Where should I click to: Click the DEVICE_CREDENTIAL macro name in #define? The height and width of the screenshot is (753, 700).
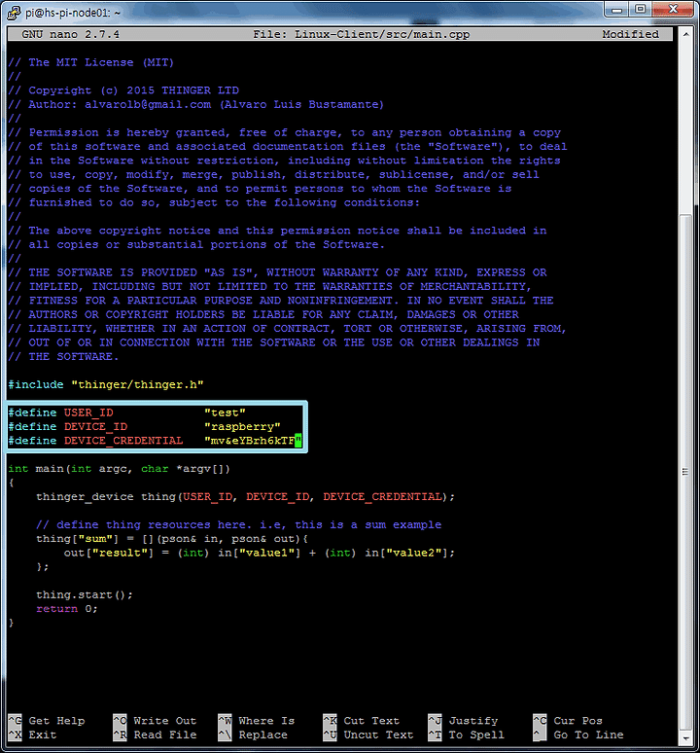pos(123,441)
